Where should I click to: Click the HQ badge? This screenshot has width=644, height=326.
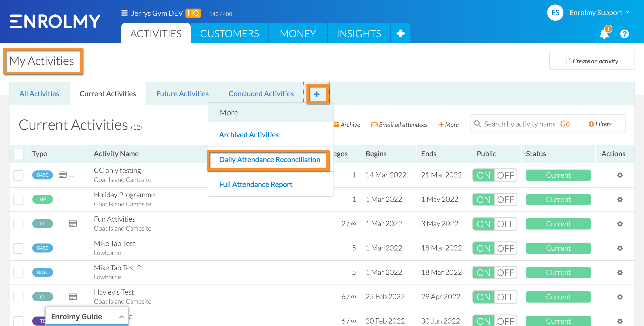click(x=193, y=13)
